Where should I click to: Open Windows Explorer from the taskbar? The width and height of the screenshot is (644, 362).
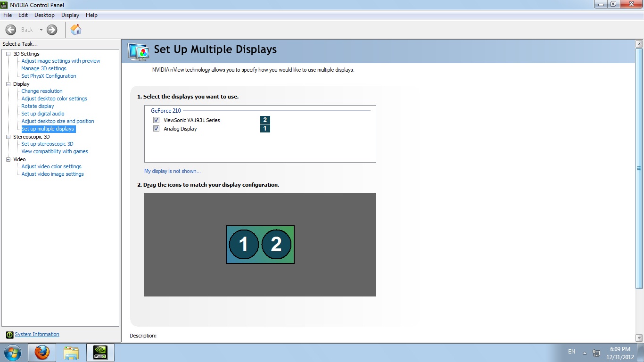pos(71,353)
